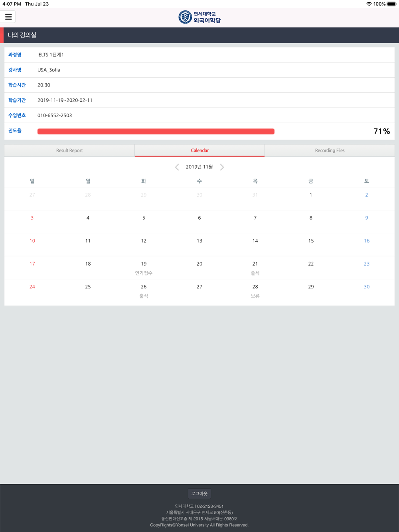Viewport: 399px width, 532px height.
Task: Go to previous month in calendar
Action: pos(177,167)
